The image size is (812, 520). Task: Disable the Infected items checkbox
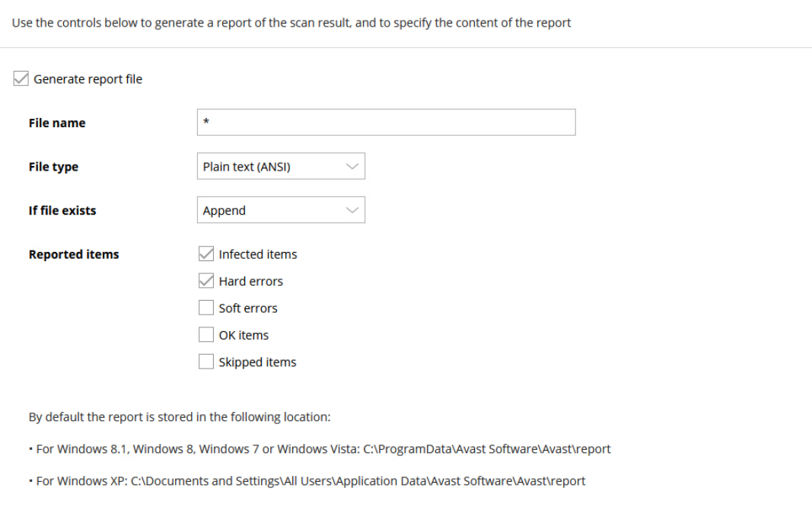(205, 254)
